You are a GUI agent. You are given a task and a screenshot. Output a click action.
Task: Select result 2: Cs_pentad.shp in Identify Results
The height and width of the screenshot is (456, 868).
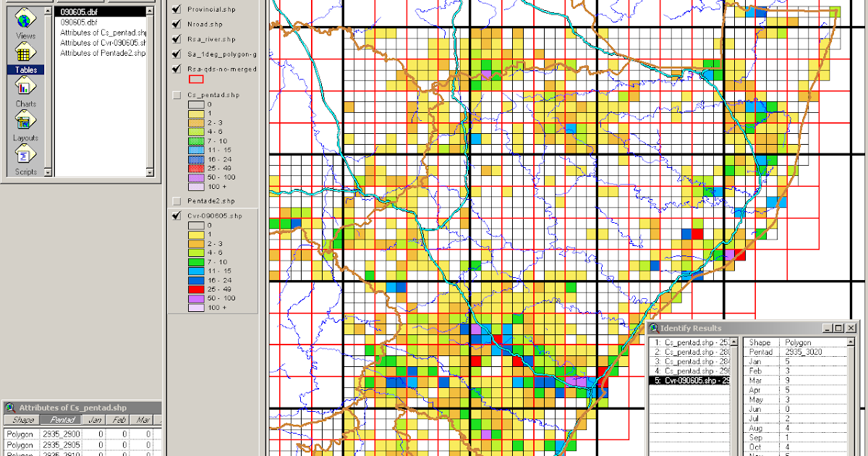tap(689, 351)
